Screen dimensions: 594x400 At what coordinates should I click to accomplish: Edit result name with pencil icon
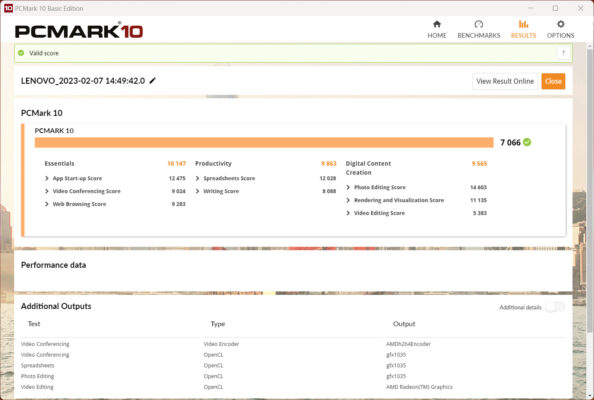[152, 80]
